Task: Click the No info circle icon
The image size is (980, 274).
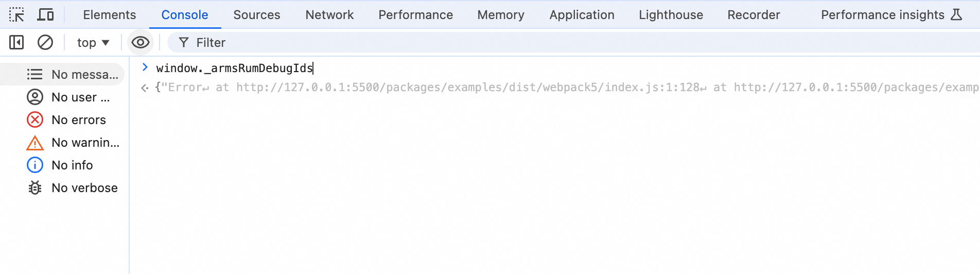Action: pyautogui.click(x=35, y=165)
